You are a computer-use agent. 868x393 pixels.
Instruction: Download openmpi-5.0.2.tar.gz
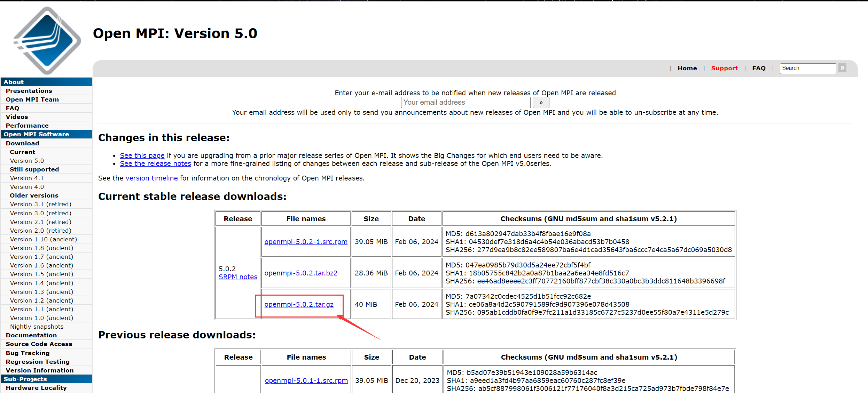pyautogui.click(x=299, y=304)
